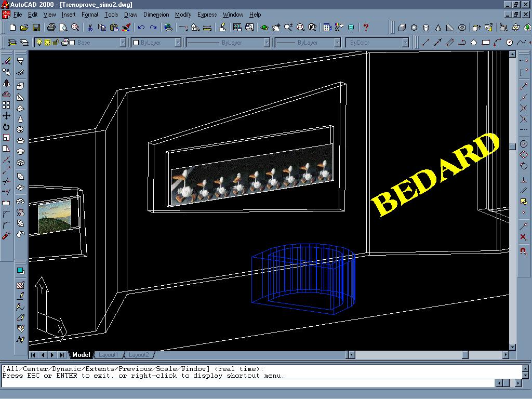Viewport: 532px width, 399px height.
Task: Select the Rotate tool circular arrow
Action: point(6,127)
